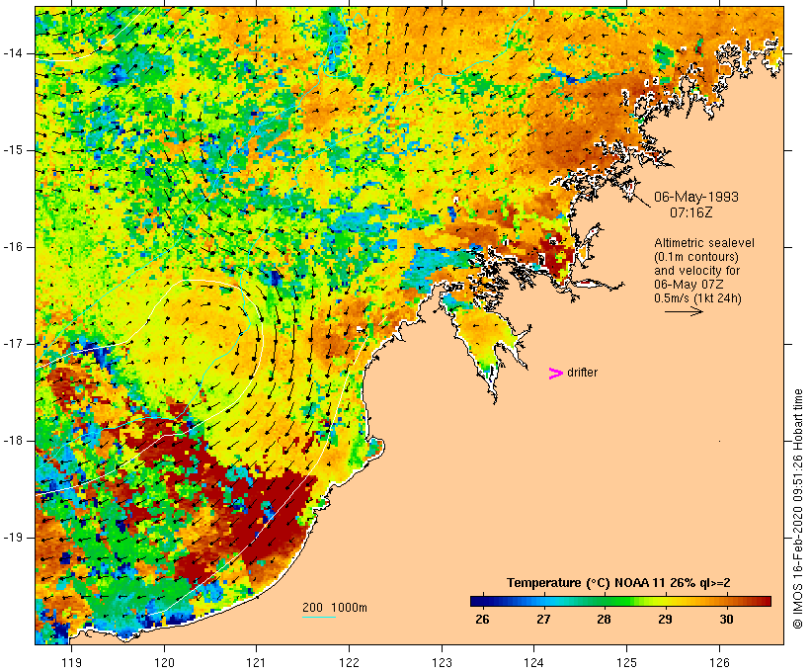Click the '200 1000m' depth label
This screenshot has width=810, height=672.
tap(335, 608)
